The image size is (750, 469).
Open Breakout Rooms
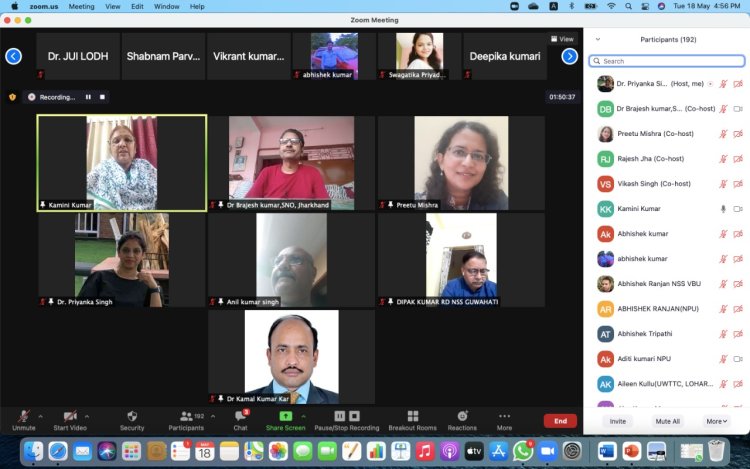coord(412,416)
